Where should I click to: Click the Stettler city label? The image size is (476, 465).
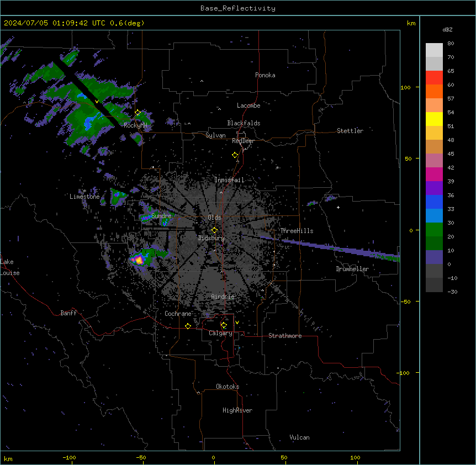[x=350, y=131]
